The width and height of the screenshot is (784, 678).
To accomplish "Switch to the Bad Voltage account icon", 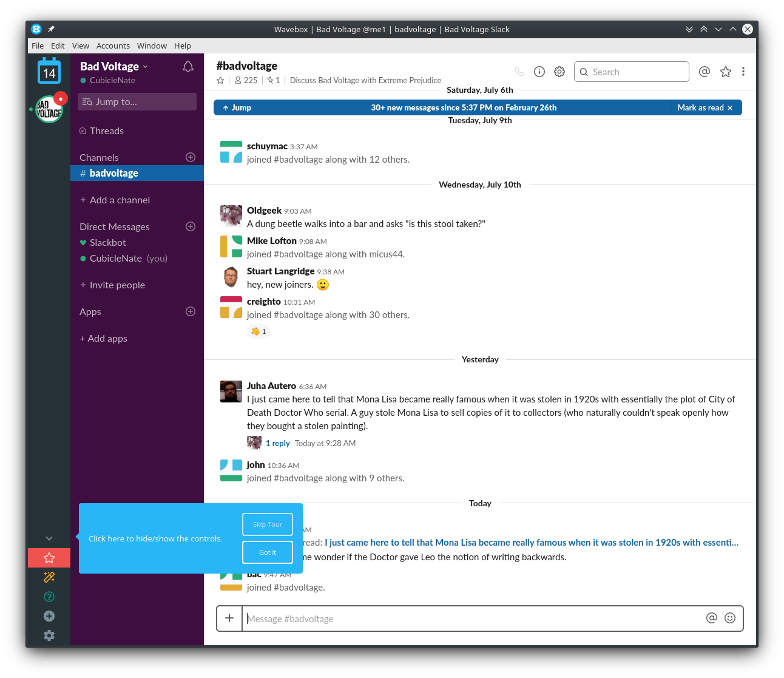I will [49, 109].
